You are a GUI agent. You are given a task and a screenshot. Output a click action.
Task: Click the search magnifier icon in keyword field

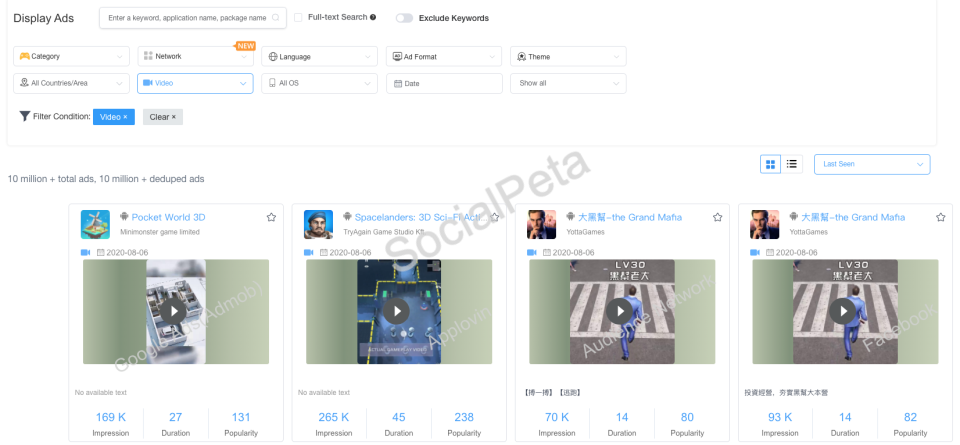coord(276,18)
